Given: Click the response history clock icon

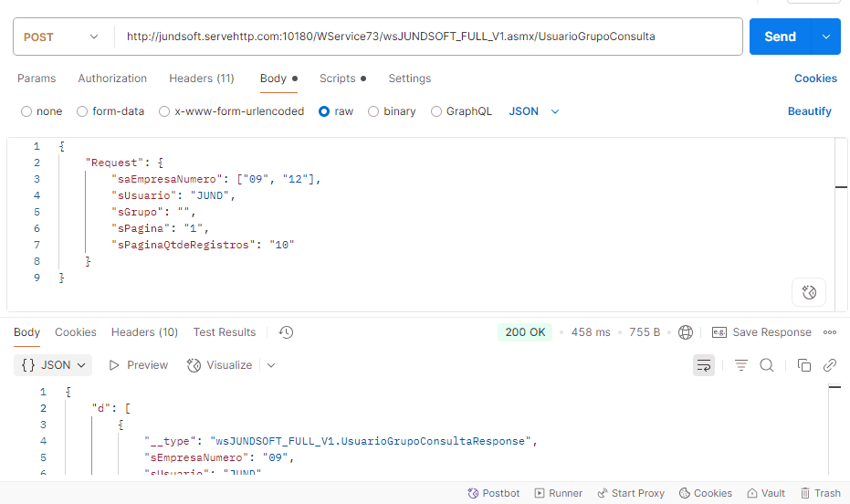Looking at the screenshot, I should (286, 332).
